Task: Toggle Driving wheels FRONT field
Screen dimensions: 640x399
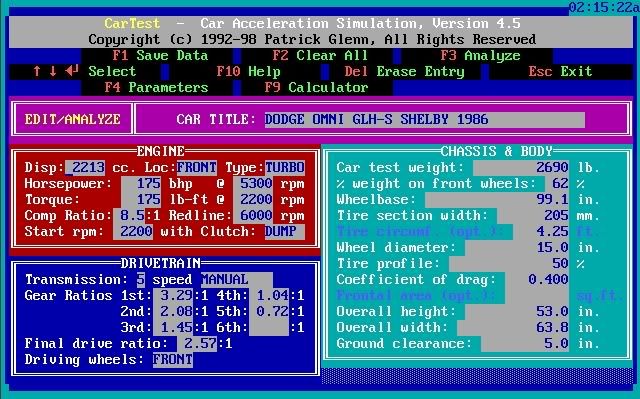Action: (173, 359)
